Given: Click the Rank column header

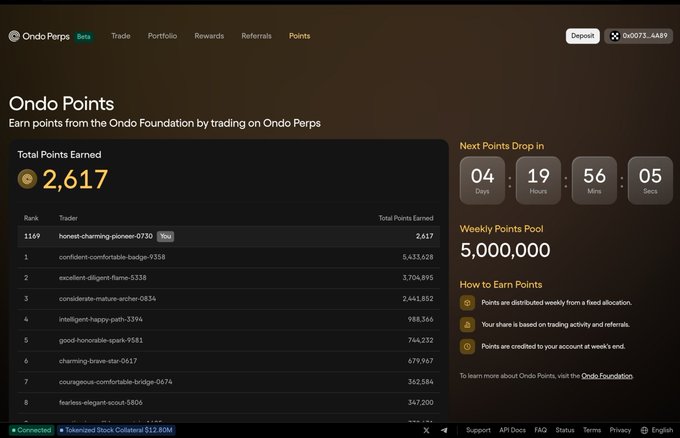Looking at the screenshot, I should pos(31,218).
